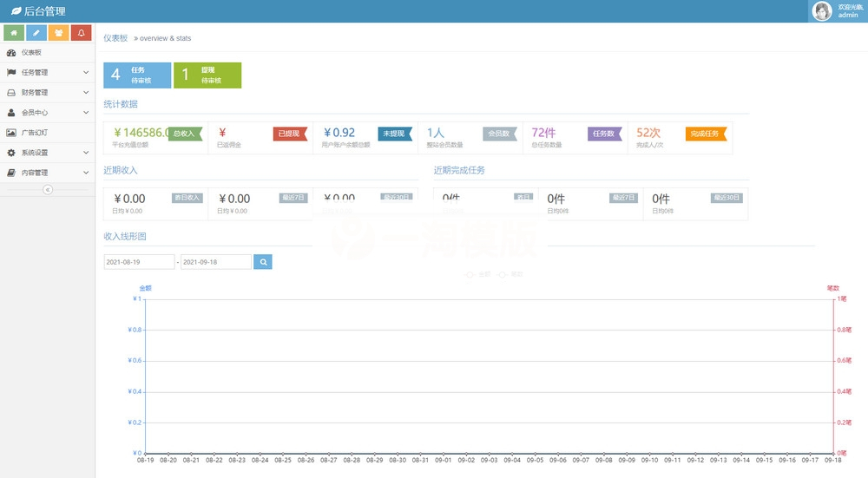Expand the 系统设置 sidebar menu
The width and height of the screenshot is (868, 478).
pyautogui.click(x=47, y=153)
